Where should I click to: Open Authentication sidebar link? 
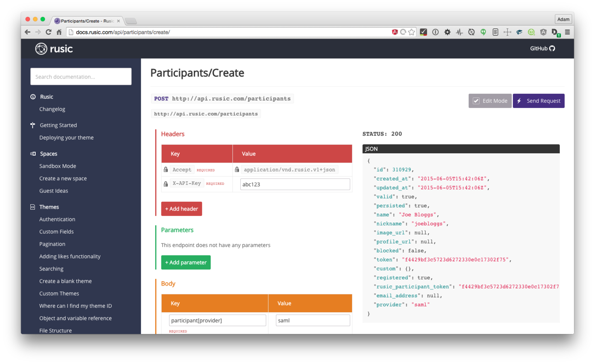[x=57, y=219]
